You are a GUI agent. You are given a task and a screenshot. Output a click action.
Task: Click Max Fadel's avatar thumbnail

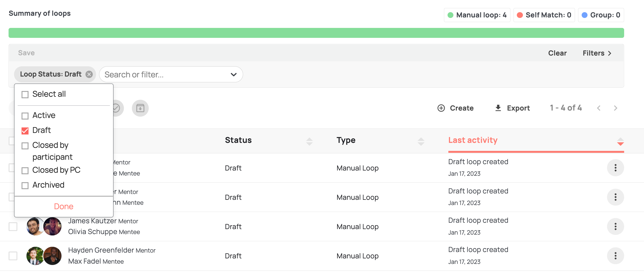coord(53,256)
